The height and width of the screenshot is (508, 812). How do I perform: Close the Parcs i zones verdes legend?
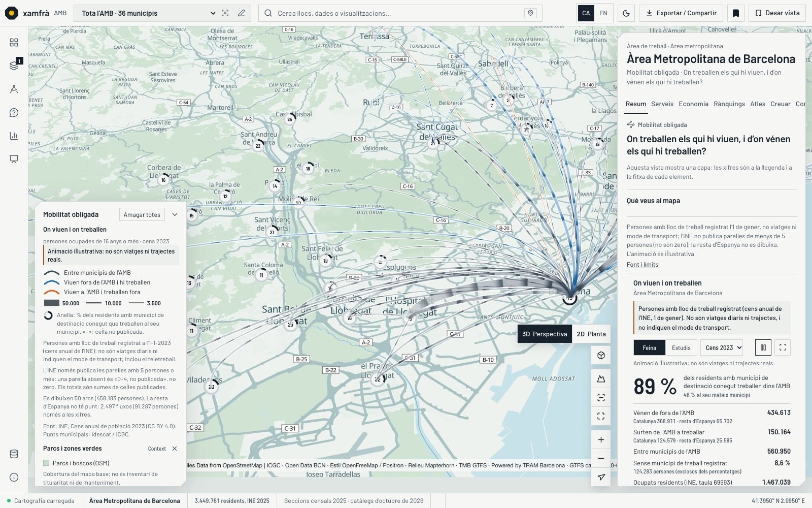[x=175, y=449]
